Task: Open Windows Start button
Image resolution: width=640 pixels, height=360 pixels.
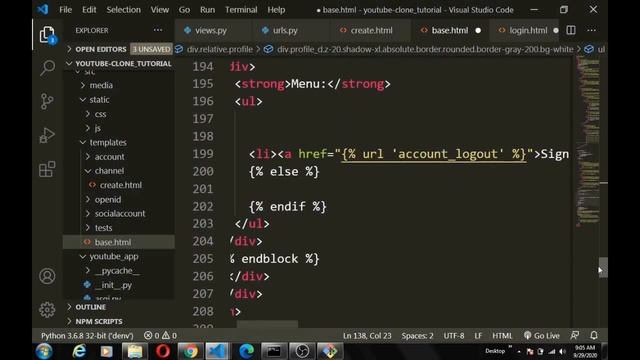Action: pyautogui.click(x=44, y=351)
